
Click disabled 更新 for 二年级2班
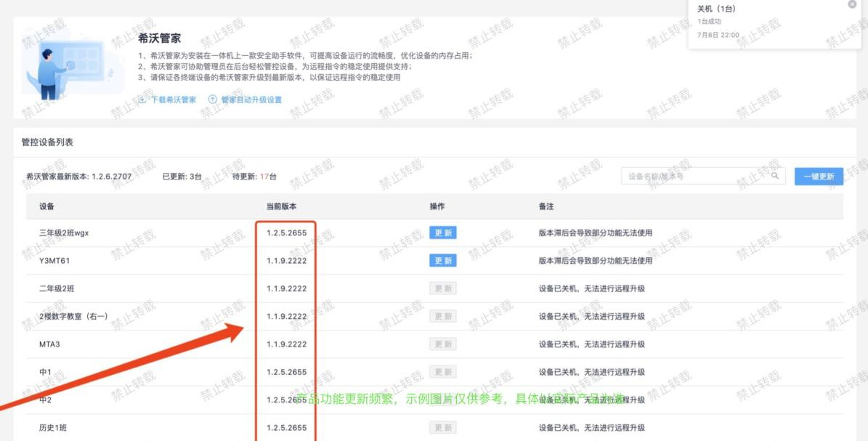[x=443, y=288]
